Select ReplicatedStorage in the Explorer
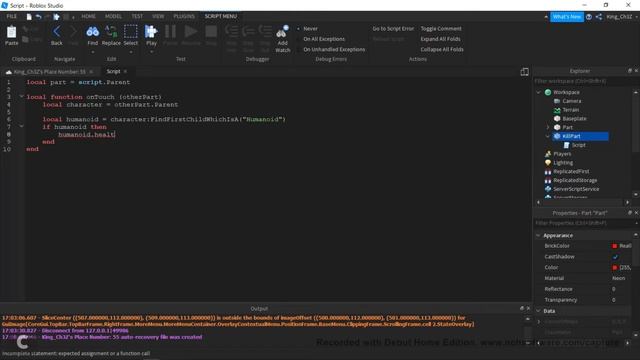Image resolution: width=640 pixels, height=360 pixels. (575, 180)
